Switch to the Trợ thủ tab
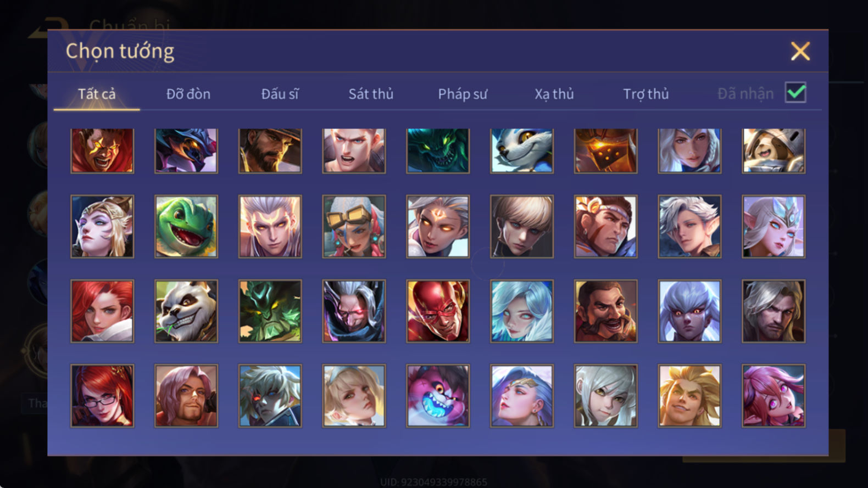The image size is (868, 488). click(x=646, y=94)
